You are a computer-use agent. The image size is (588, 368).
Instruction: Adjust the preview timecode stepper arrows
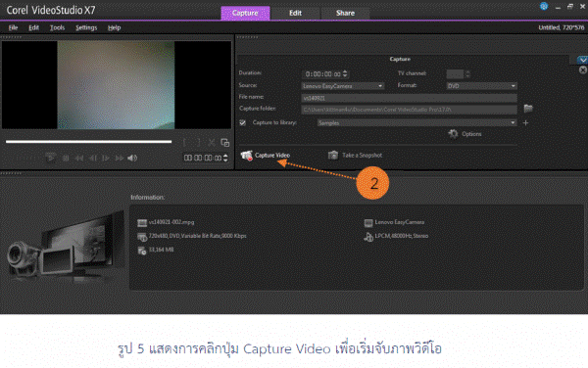pyautogui.click(x=225, y=158)
